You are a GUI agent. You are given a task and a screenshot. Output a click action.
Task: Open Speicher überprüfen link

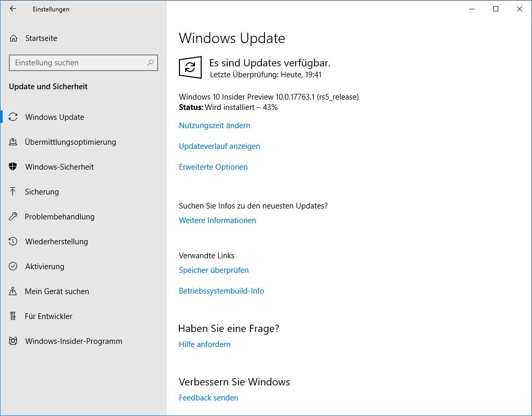(214, 270)
